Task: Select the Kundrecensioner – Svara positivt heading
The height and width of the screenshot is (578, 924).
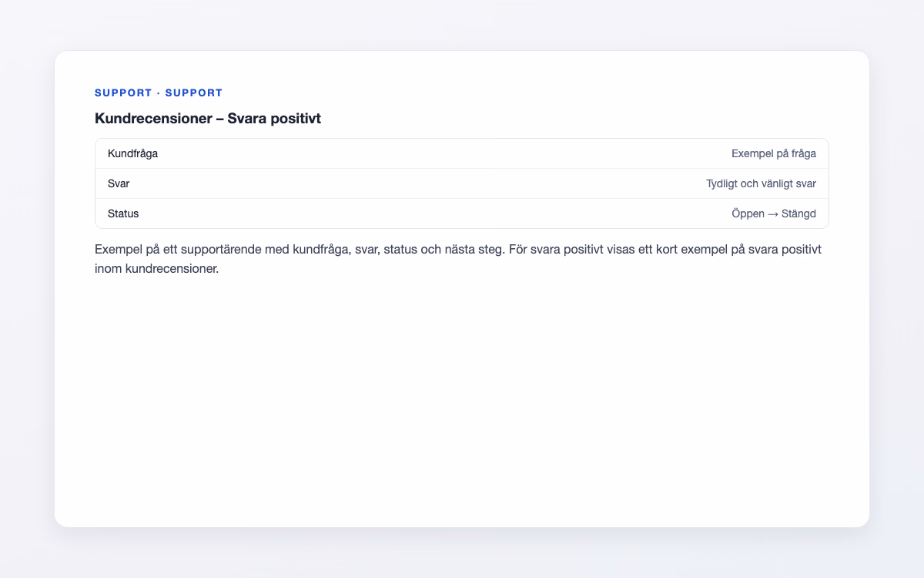Action: pyautogui.click(x=208, y=119)
